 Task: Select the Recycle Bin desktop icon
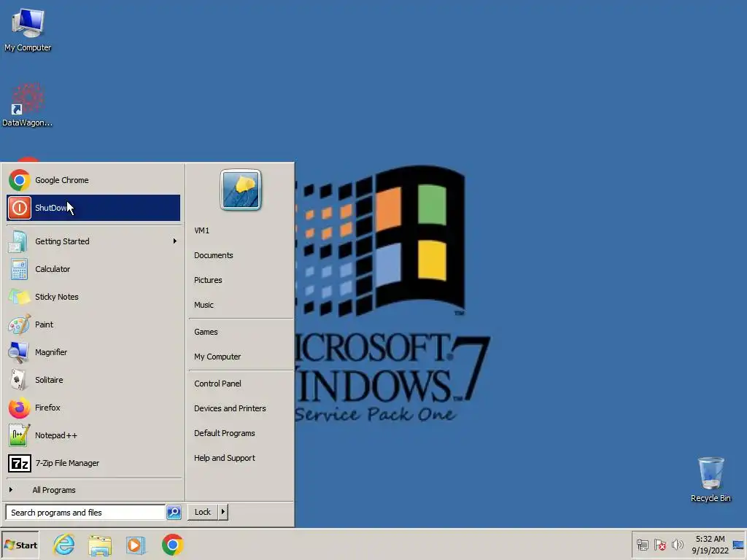click(x=711, y=480)
